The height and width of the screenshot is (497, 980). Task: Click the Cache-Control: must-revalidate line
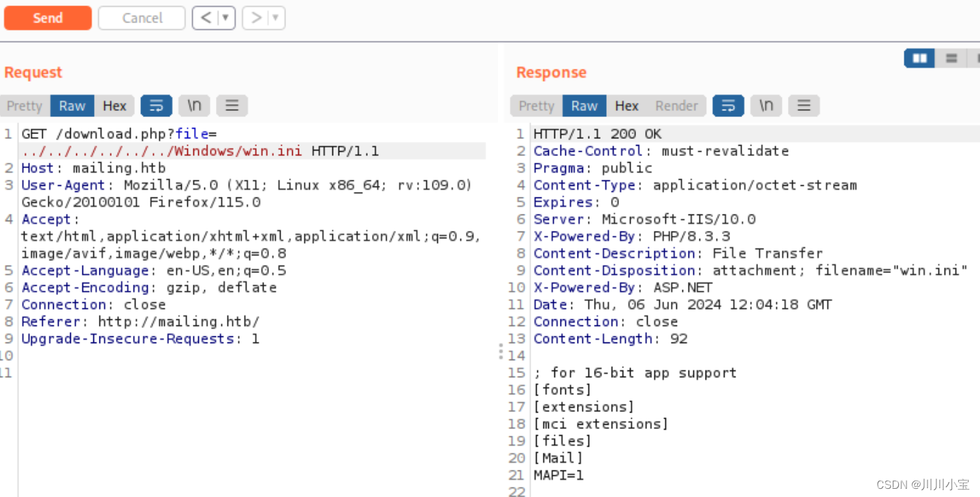661,151
